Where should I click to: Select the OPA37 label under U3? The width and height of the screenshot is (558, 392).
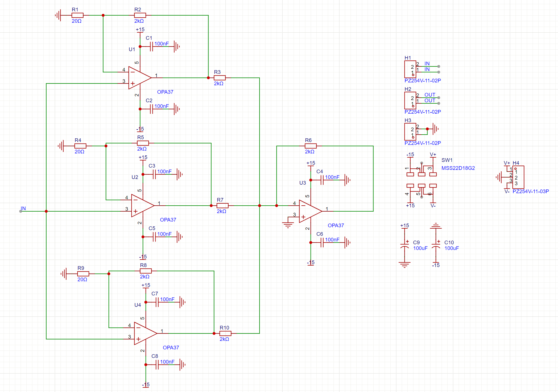pos(336,226)
